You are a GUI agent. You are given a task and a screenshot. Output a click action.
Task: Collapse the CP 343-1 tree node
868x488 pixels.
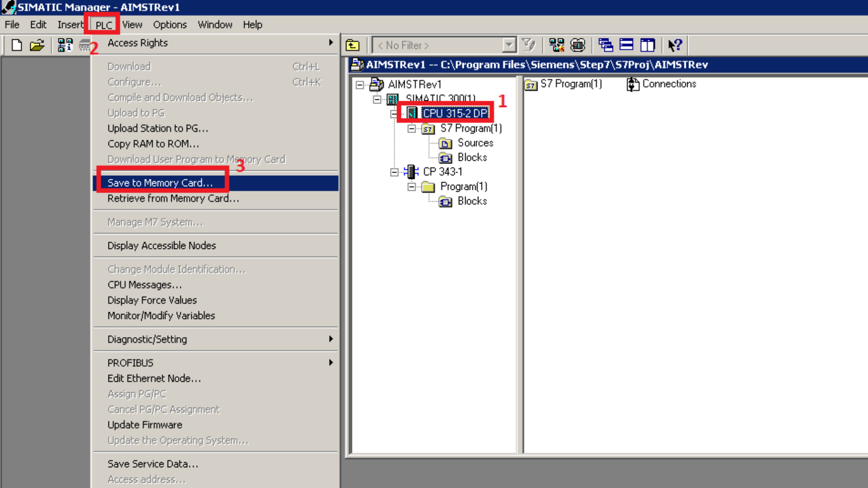pos(394,172)
